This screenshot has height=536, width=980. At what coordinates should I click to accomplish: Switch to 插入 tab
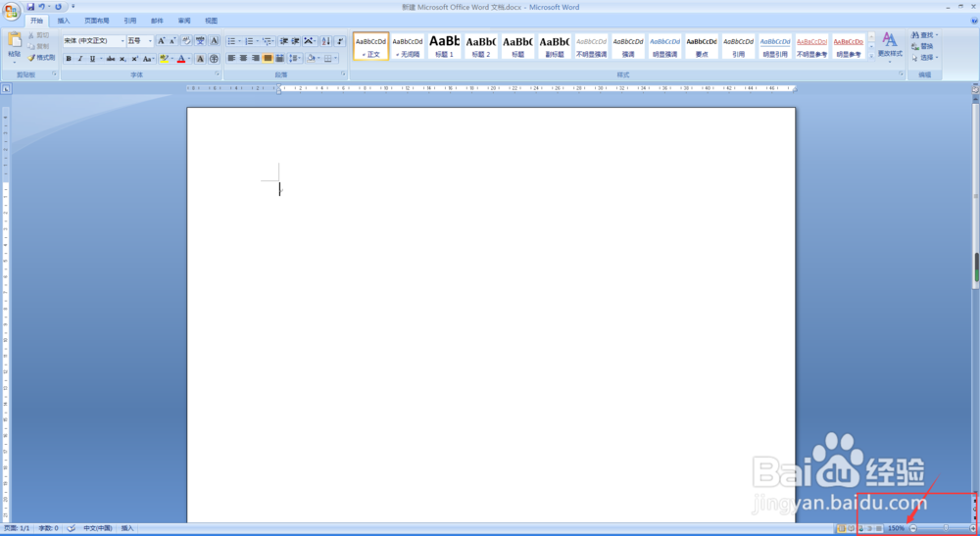coord(64,21)
